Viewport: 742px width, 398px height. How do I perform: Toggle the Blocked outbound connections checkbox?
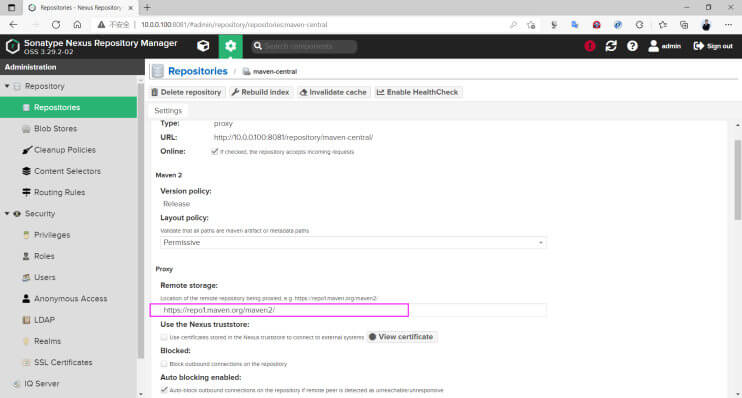(x=164, y=363)
